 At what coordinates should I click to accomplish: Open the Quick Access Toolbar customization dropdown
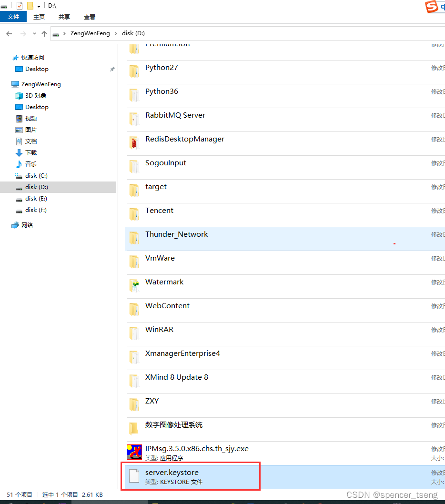coord(39,5)
